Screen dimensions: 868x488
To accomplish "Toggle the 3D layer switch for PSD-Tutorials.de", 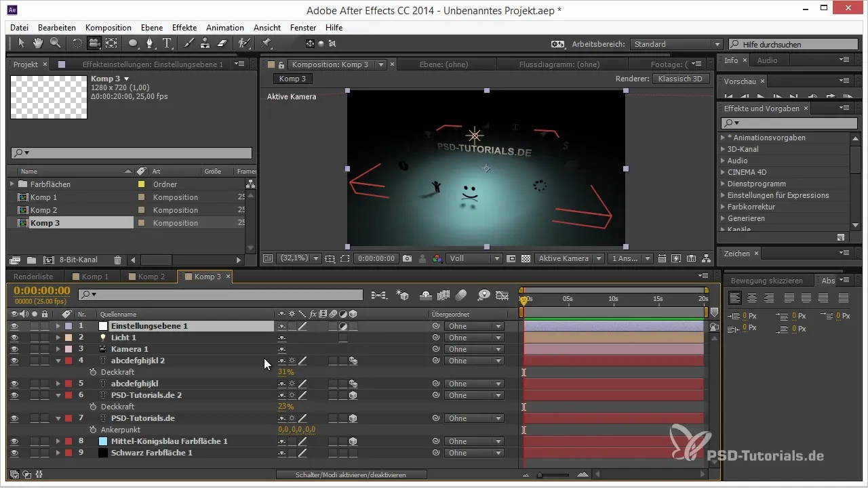I will click(353, 418).
